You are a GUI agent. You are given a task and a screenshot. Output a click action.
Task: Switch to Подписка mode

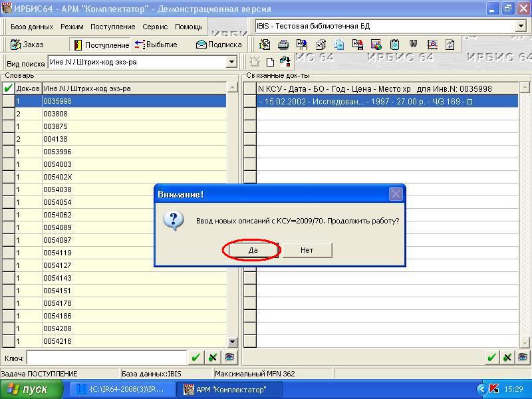pos(219,45)
